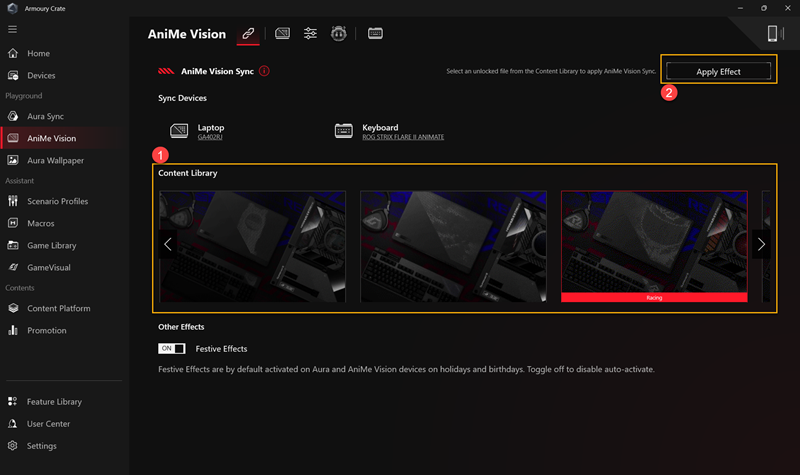This screenshot has height=475, width=800.
Task: Open User Center label
Action: pos(48,424)
